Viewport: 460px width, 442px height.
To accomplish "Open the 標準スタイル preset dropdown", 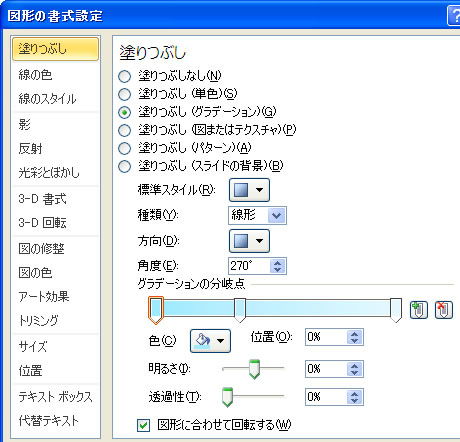I will click(249, 190).
